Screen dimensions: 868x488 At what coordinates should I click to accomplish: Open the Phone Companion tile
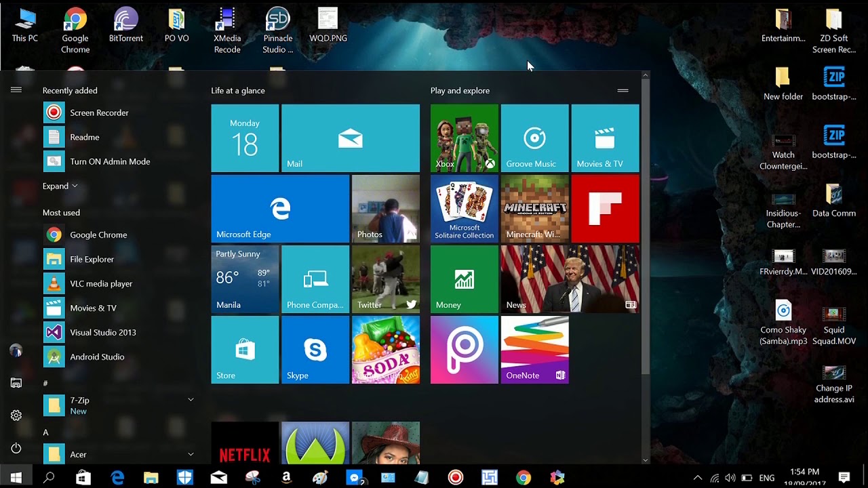pyautogui.click(x=315, y=279)
